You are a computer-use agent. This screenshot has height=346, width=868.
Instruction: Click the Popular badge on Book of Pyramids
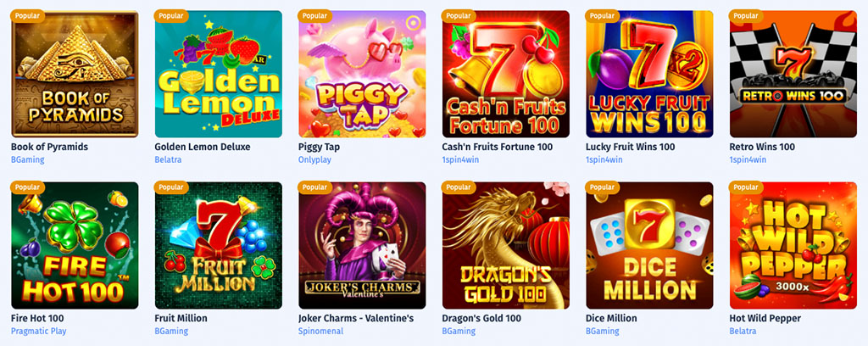[28, 15]
